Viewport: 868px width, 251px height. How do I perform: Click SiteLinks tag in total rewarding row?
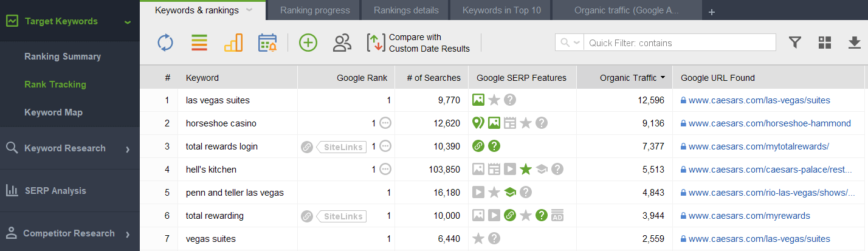coord(342,216)
